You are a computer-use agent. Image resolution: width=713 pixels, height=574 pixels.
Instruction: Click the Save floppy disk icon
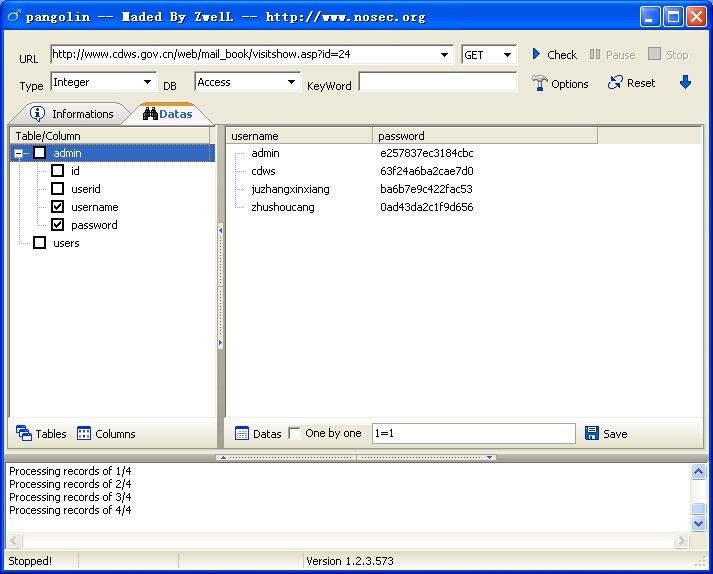[591, 433]
